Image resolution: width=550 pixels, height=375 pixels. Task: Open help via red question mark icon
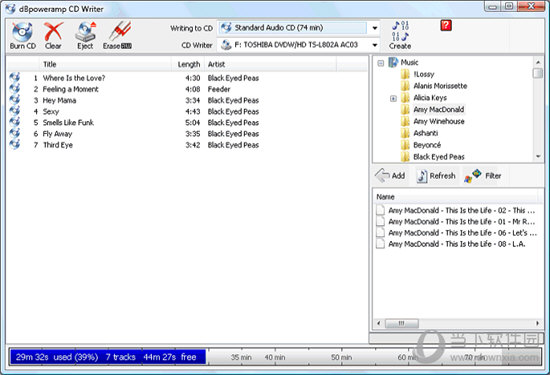coord(446,25)
